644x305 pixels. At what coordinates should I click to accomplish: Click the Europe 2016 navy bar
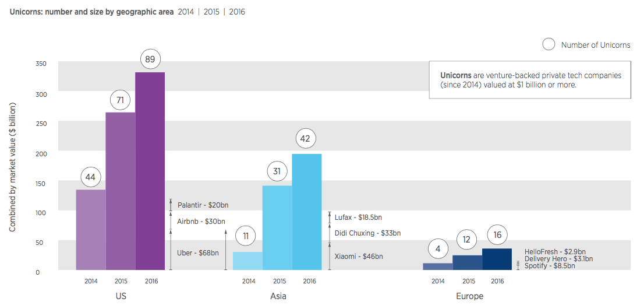coord(497,260)
